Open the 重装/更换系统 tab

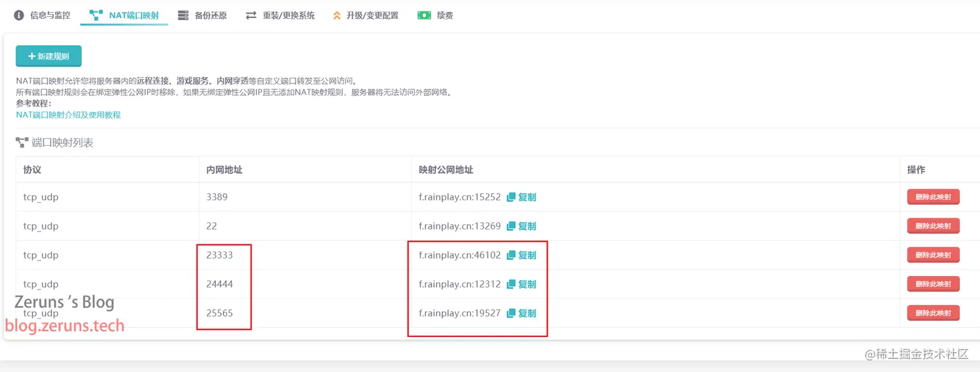coord(280,15)
